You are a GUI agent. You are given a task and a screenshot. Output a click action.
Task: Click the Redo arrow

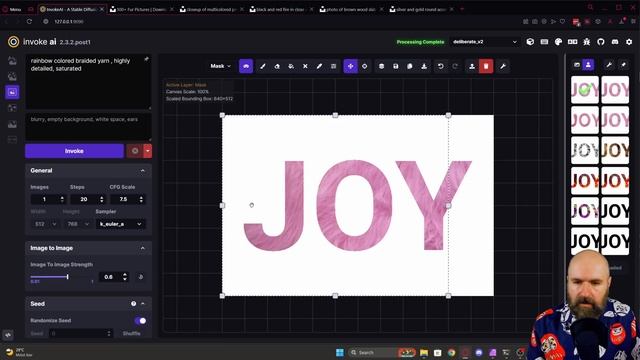(455, 66)
